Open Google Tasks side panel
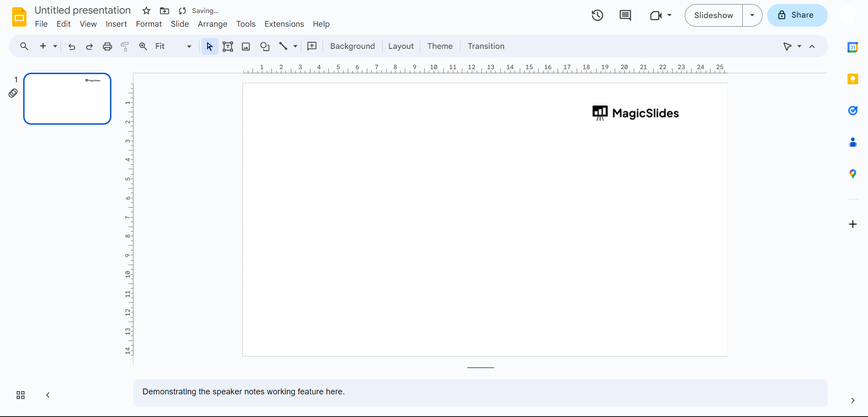The width and height of the screenshot is (868, 417). 853,111
